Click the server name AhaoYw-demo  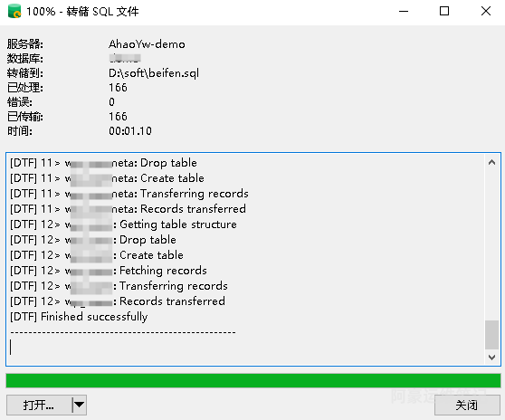coord(147,44)
